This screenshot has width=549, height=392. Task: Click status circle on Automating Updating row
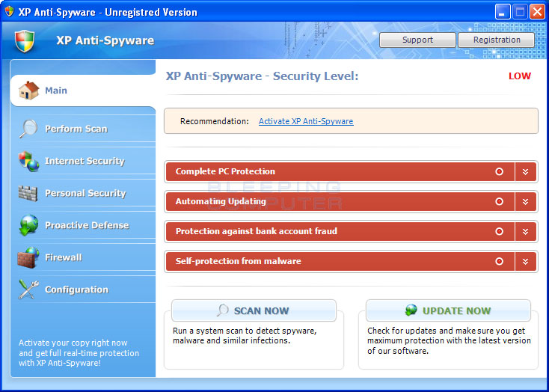[500, 201]
